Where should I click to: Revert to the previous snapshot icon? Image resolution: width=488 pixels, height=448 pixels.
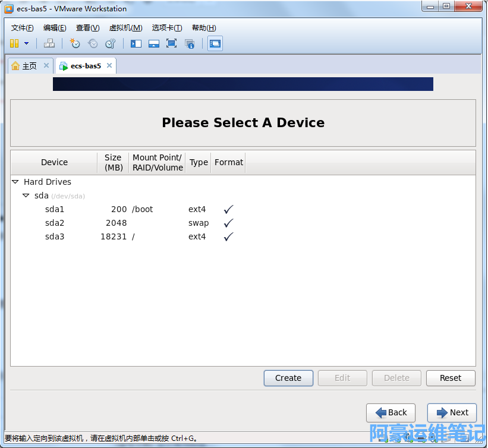93,43
